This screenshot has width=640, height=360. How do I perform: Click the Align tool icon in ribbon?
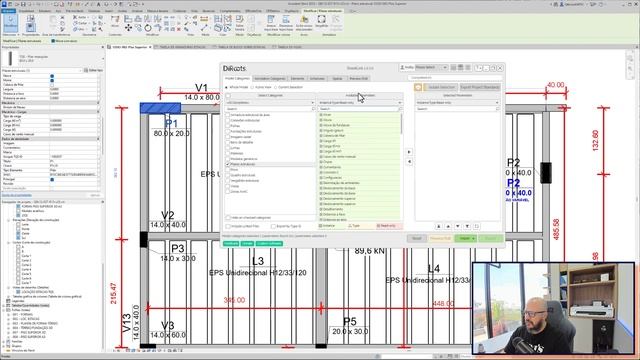(x=129, y=19)
